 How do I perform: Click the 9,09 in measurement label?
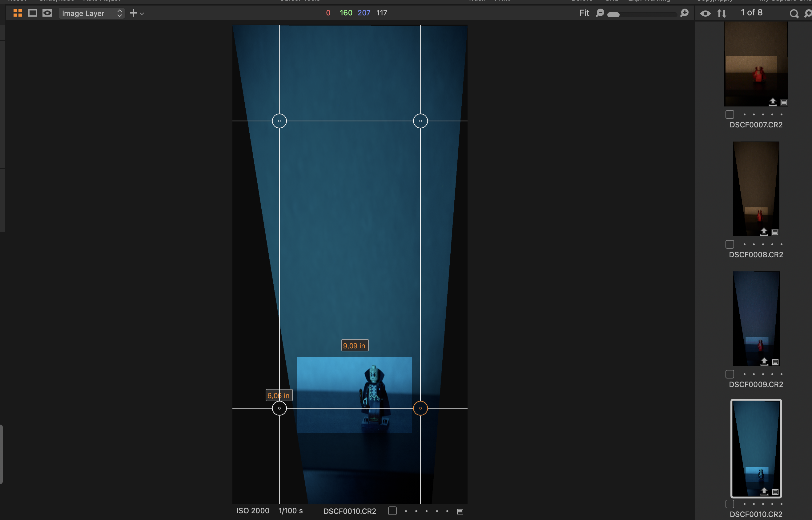(x=355, y=346)
